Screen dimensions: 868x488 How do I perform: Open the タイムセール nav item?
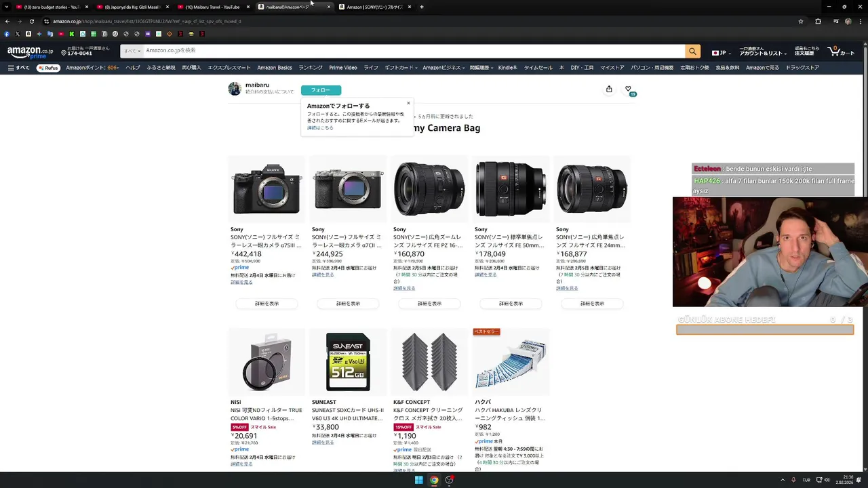coord(538,68)
